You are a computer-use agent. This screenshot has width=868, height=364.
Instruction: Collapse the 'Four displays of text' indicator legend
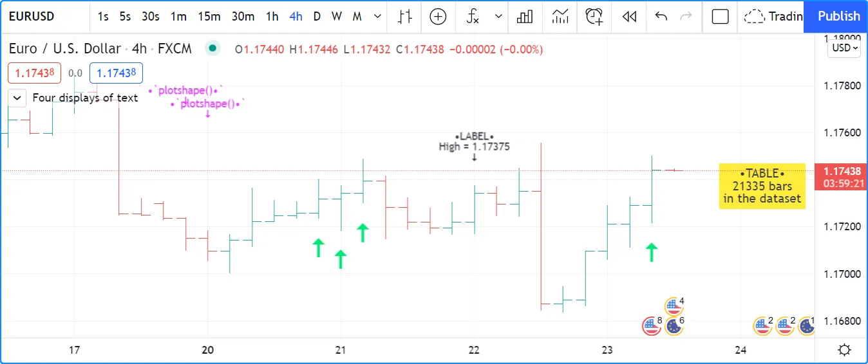[x=17, y=98]
